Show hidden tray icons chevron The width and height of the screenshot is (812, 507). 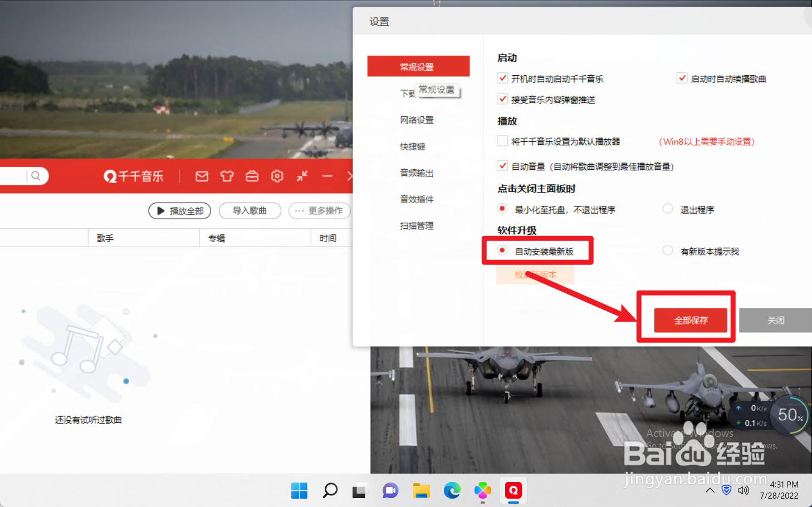tap(710, 490)
